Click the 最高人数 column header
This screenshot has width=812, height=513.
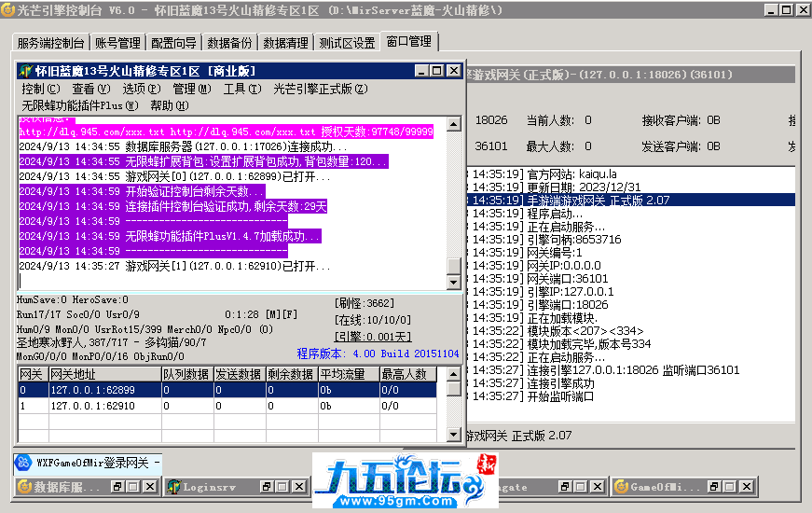[408, 374]
